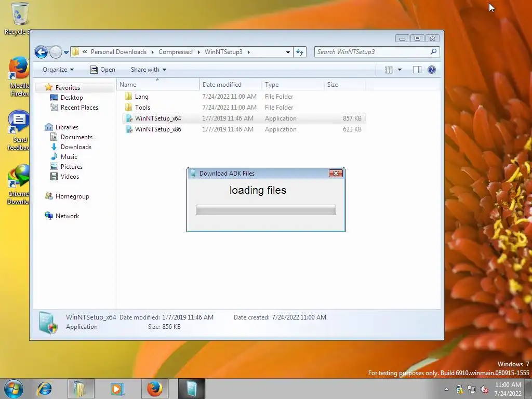Click the Windows Explorer taskbar icon
The height and width of the screenshot is (399, 532).
(81, 389)
